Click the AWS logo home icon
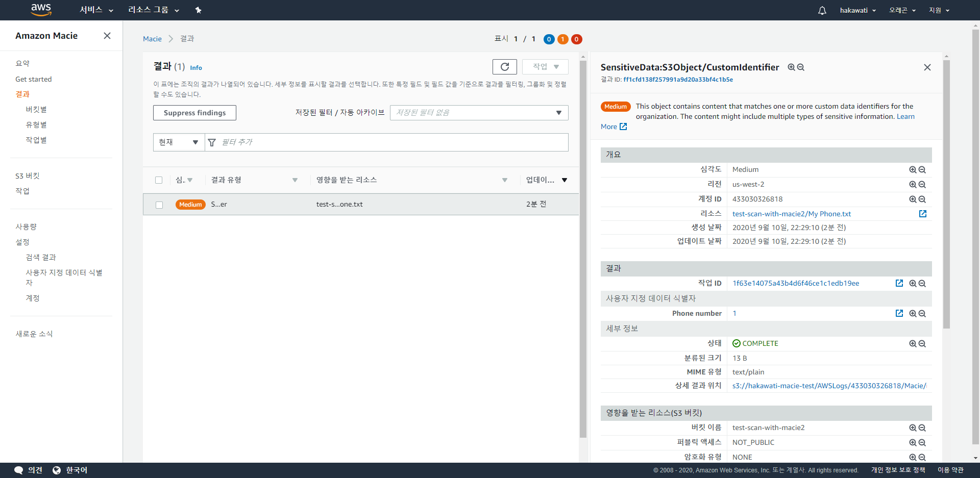This screenshot has height=478, width=980. pos(41,10)
